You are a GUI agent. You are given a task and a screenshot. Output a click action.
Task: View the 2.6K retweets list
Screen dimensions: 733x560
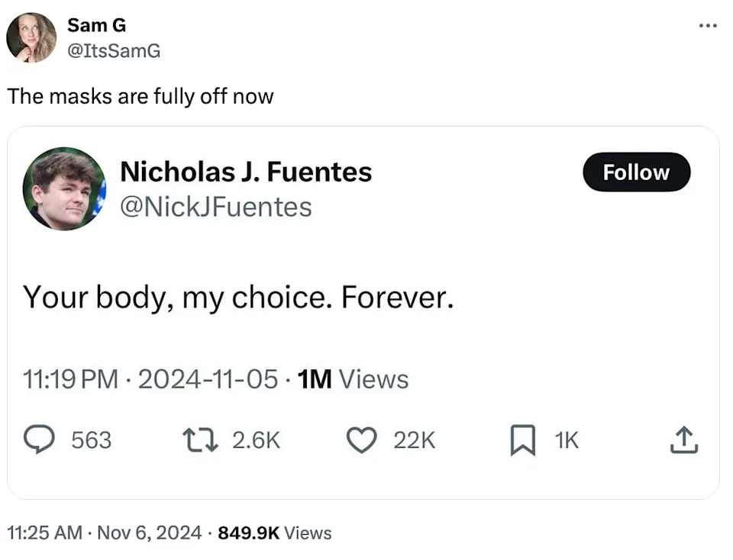tap(257, 440)
